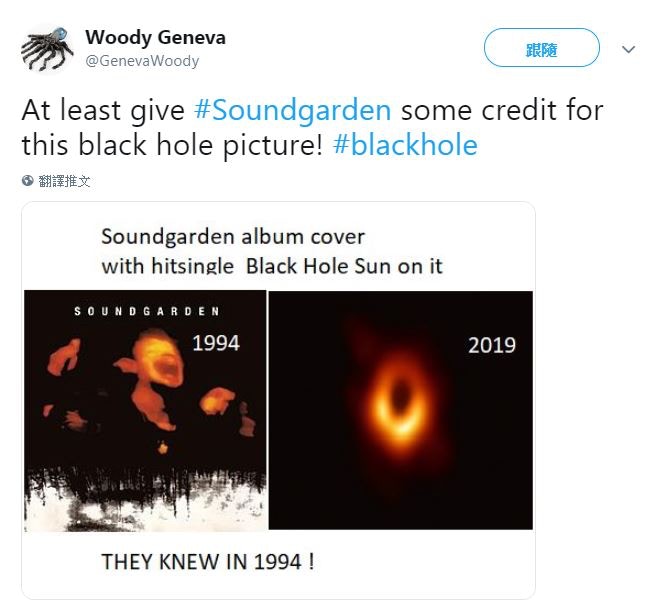The height and width of the screenshot is (611, 663).
Task: Click 'Black Hole Sun on it' text line
Action: 344,266
